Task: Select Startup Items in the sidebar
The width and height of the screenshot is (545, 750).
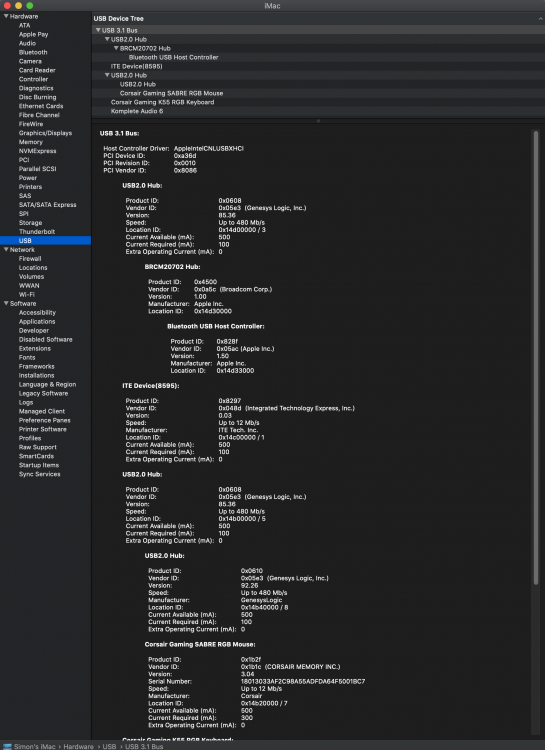Action: 39,465
